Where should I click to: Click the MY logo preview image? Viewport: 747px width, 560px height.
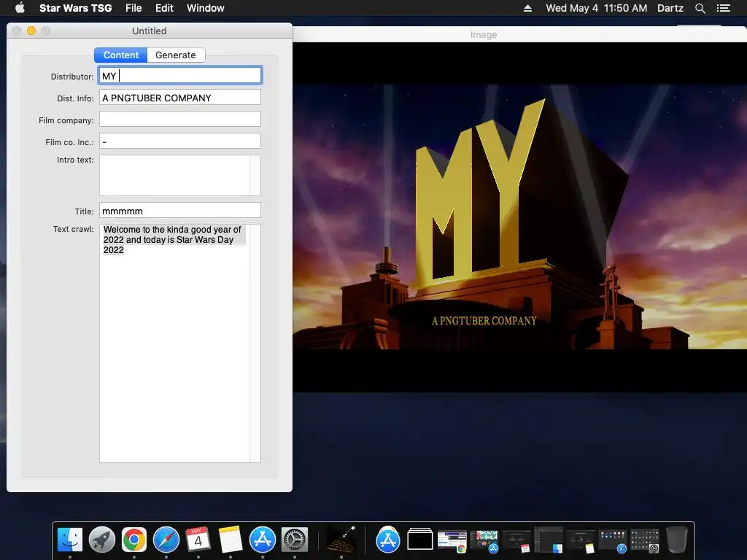pos(519,217)
